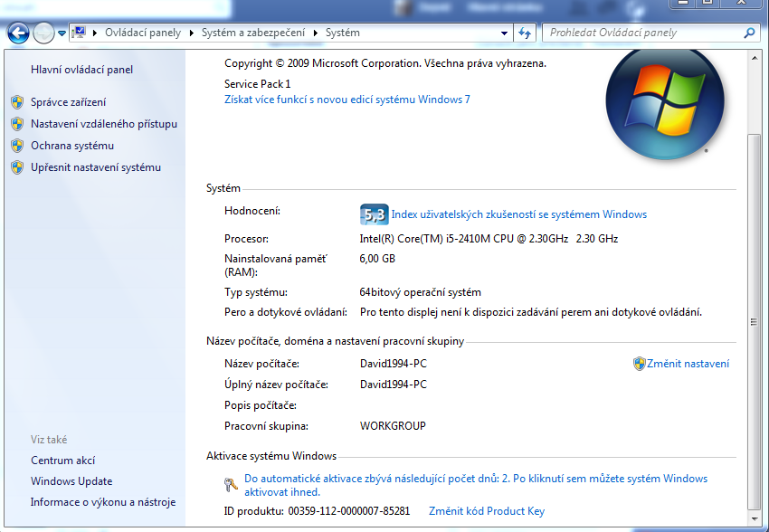The image size is (769, 532).
Task: Open Windows Update
Action: 71,481
